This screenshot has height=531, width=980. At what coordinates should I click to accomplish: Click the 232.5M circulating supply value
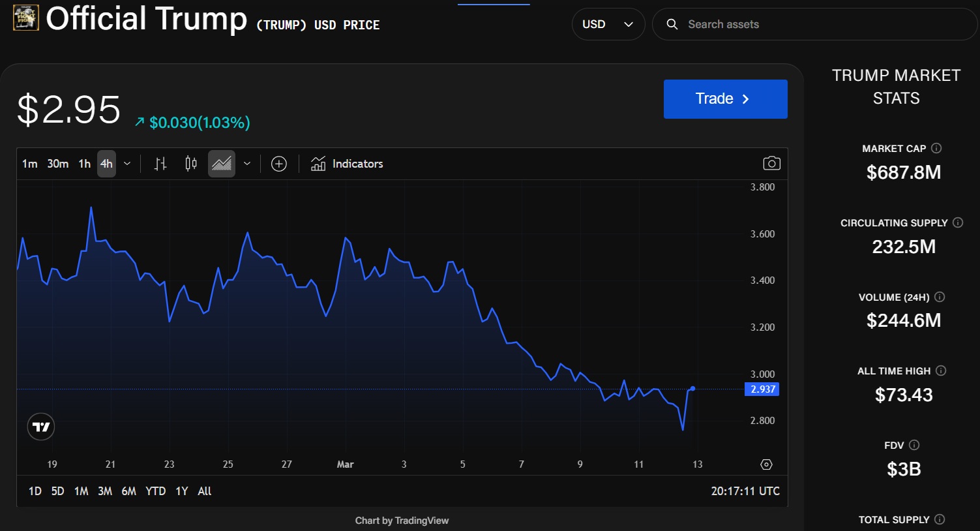pos(904,247)
